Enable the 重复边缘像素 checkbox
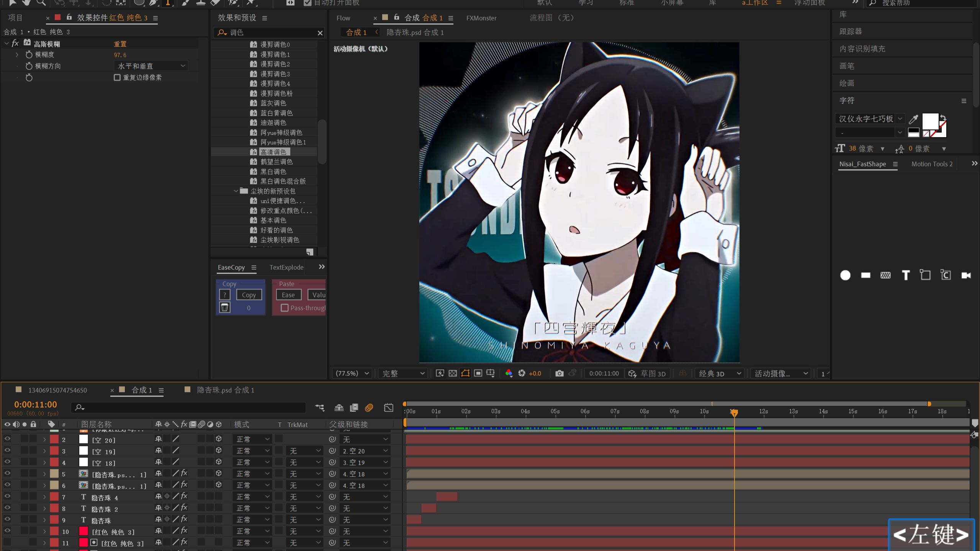 (x=117, y=77)
